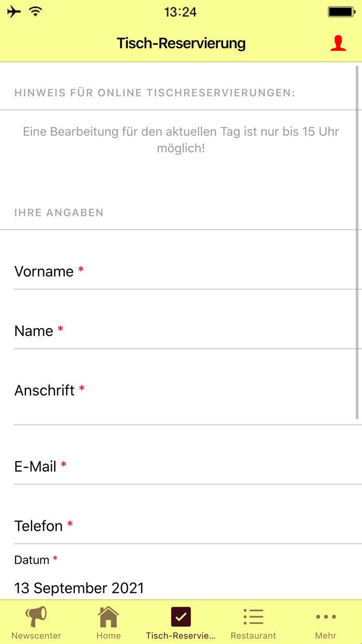The height and width of the screenshot is (644, 362).
Task: Click the E-Mail input field
Action: [x=181, y=466]
